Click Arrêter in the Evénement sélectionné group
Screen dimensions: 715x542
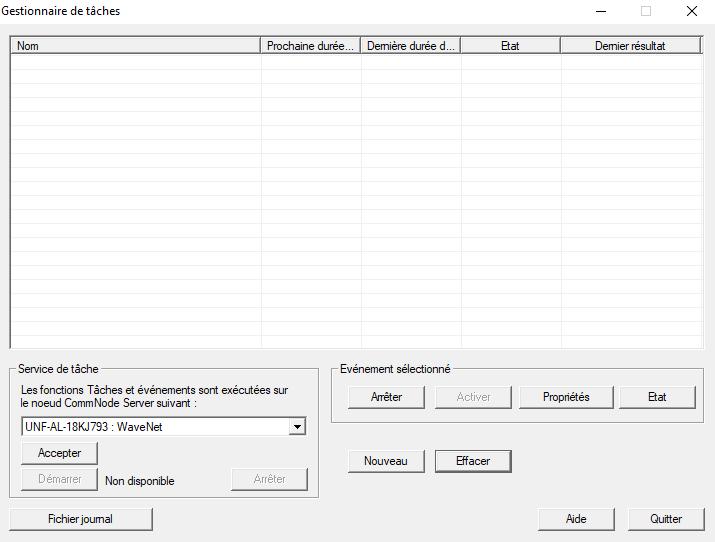(386, 397)
